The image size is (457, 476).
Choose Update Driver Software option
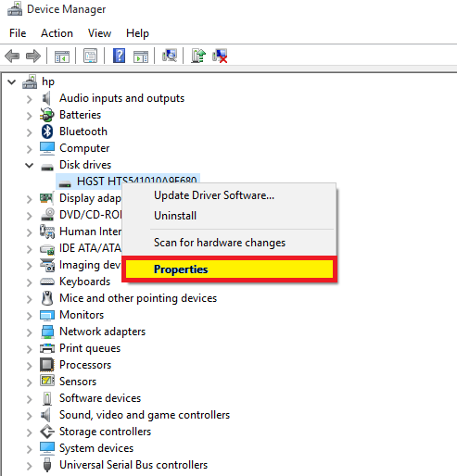[x=214, y=195]
